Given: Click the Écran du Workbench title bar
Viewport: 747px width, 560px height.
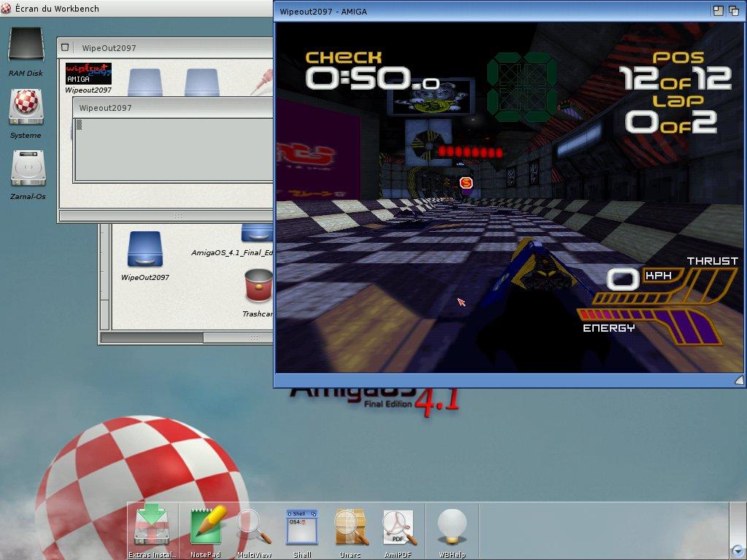Looking at the screenshot, I should click(x=136, y=8).
